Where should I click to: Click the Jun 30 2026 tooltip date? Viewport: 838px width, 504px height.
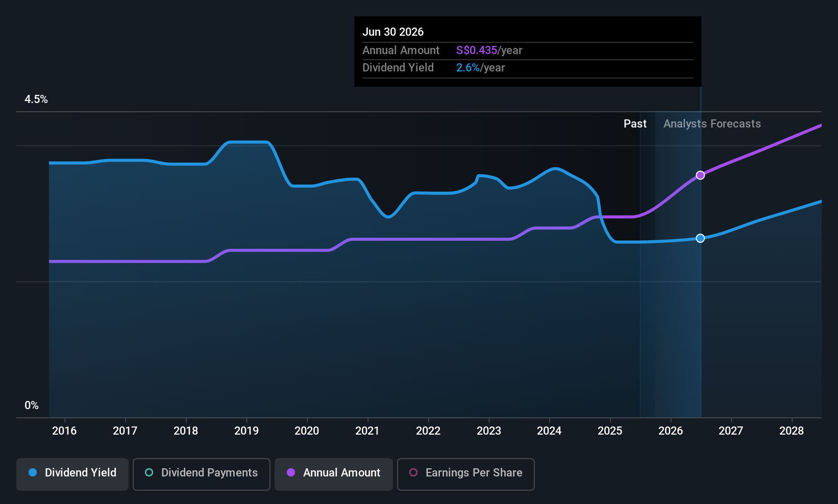(393, 32)
